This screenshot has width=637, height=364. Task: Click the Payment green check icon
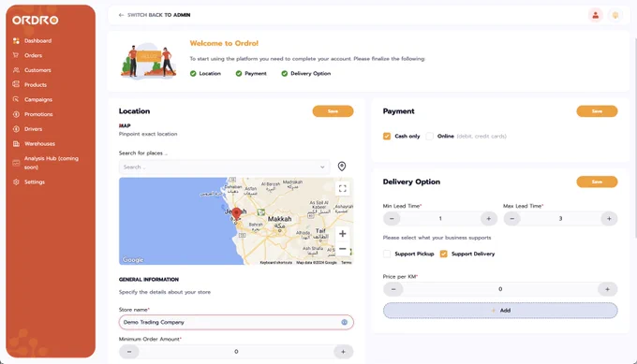click(x=239, y=73)
